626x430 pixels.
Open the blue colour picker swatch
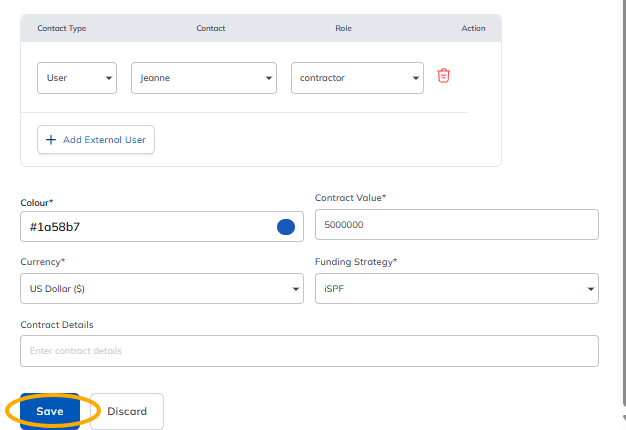[285, 227]
